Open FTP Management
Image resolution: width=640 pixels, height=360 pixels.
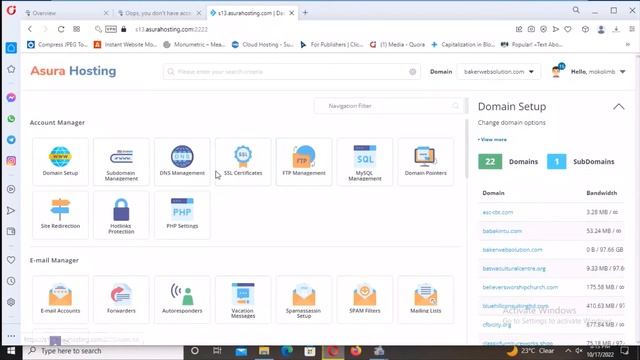coord(304,162)
